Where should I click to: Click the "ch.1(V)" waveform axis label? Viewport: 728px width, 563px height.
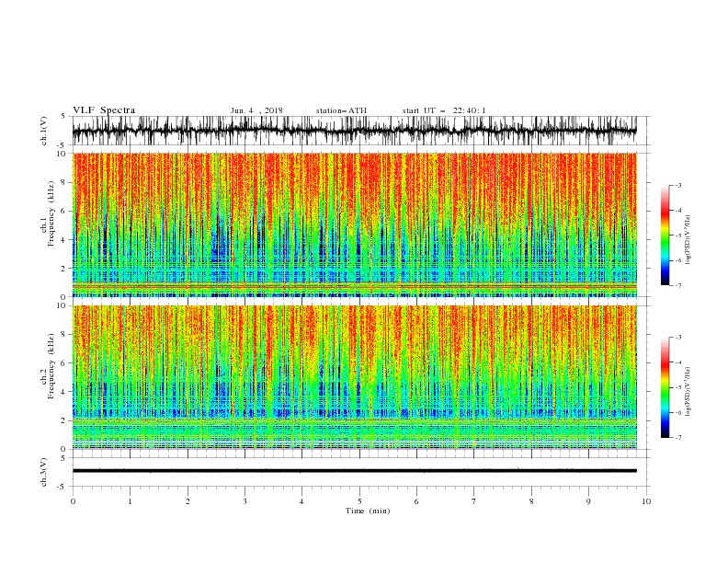pyautogui.click(x=44, y=131)
